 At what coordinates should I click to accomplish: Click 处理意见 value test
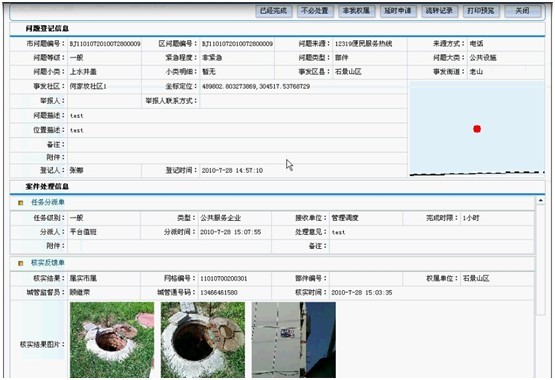tap(338, 232)
